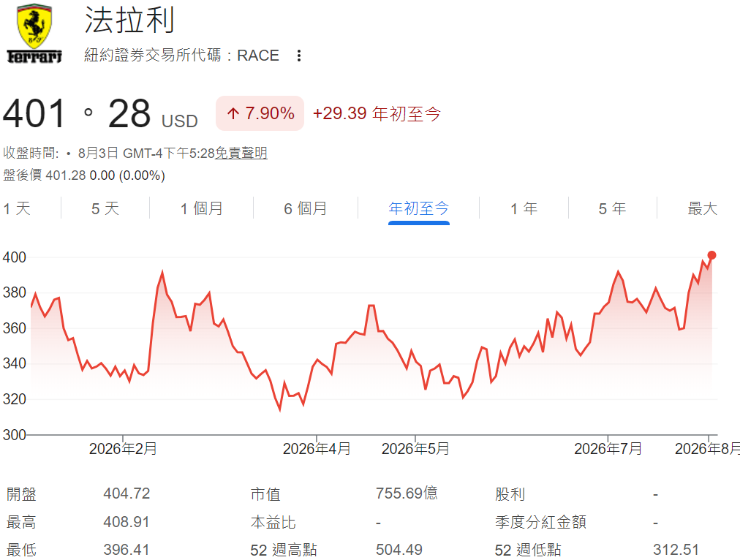
Task: Click the red endpoint dot on chart
Action: pos(711,255)
